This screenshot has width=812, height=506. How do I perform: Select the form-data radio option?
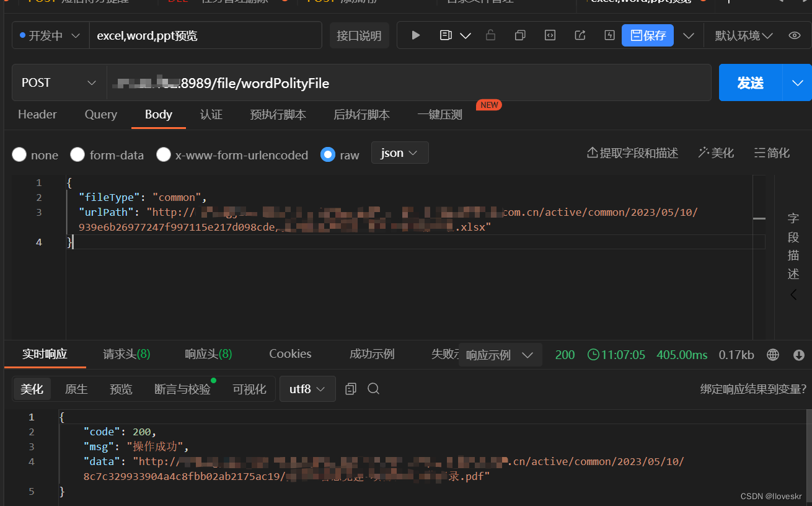click(x=77, y=154)
